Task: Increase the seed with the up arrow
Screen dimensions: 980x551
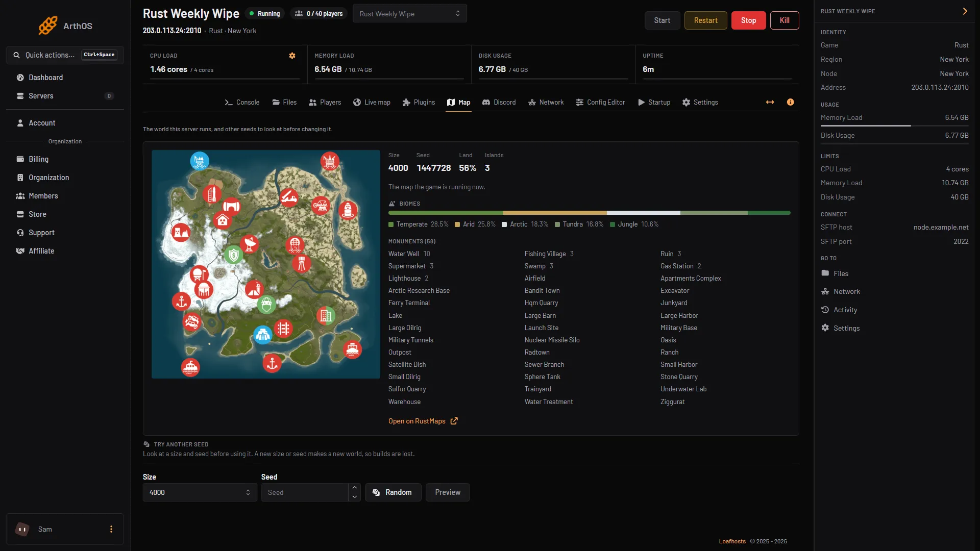Action: 355,488
